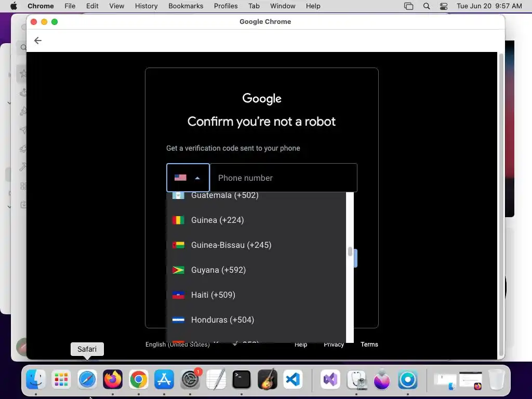Viewport: 532px width, 399px height.
Task: Open App Store from the Dock
Action: 164,379
